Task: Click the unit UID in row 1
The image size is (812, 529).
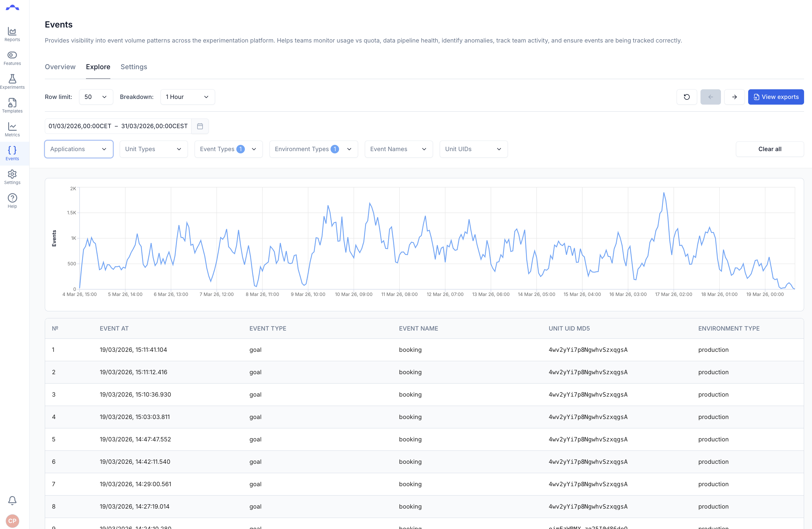Action: pyautogui.click(x=588, y=350)
